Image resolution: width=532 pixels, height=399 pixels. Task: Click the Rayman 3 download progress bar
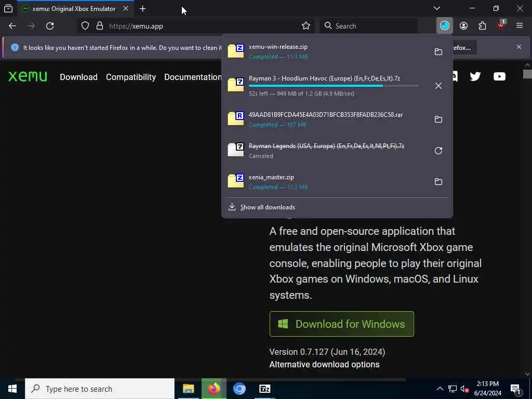click(x=334, y=86)
